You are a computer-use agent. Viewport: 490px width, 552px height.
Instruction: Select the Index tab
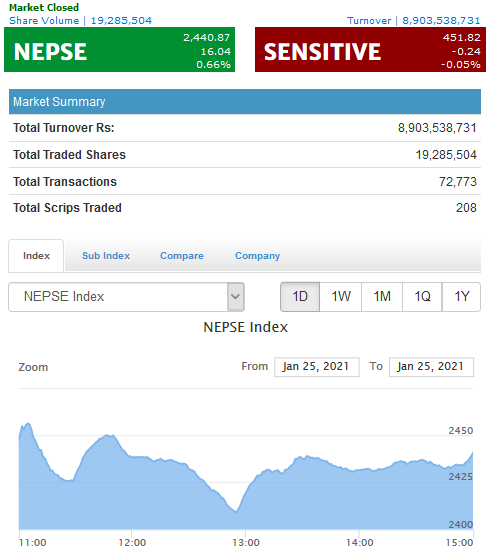coord(36,256)
